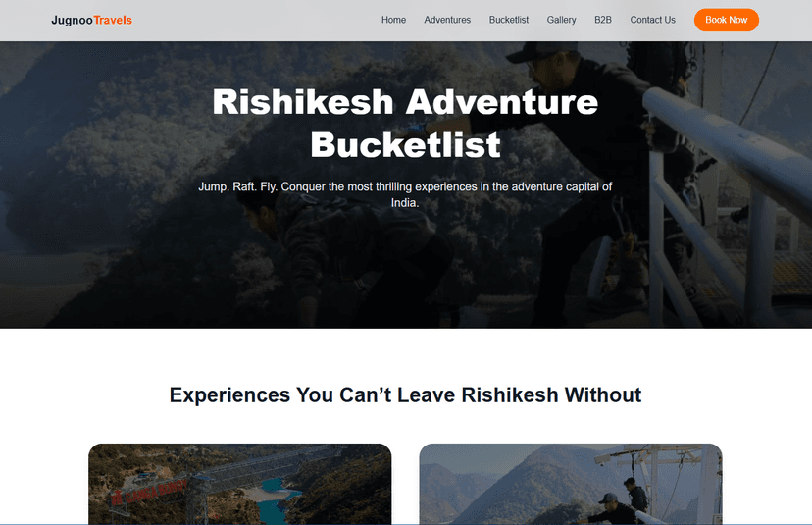The width and height of the screenshot is (812, 525).
Task: Visit the B2B page link
Action: pos(603,20)
